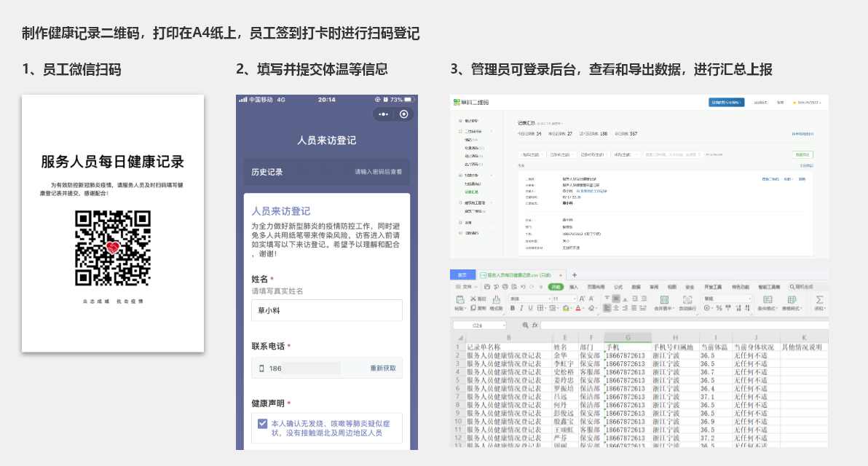868x466 pixels.
Task: Toggle Merge and Center (合并居中)
Action: [664, 300]
